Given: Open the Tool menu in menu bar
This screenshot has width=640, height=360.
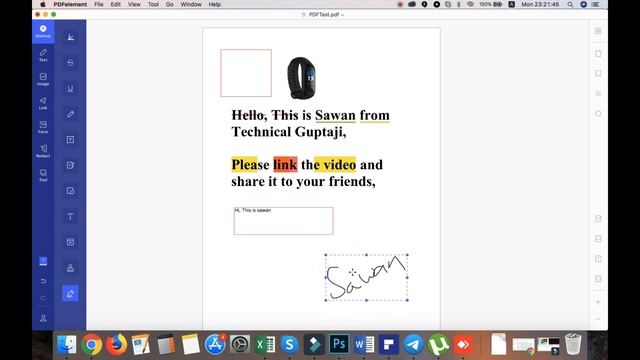Looking at the screenshot, I should 153,4.
